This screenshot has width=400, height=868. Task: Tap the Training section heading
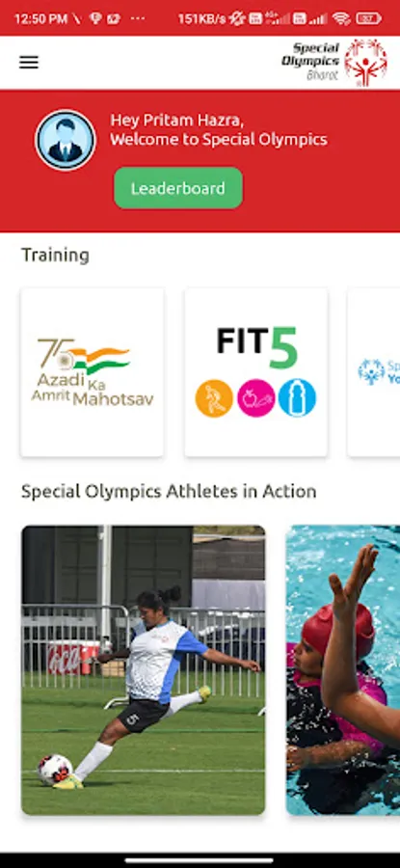click(55, 256)
